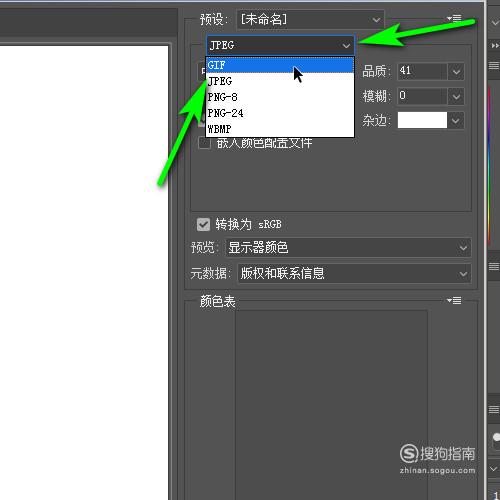Open the preset 预设 dropdown
500x500 pixels.
[x=310, y=20]
